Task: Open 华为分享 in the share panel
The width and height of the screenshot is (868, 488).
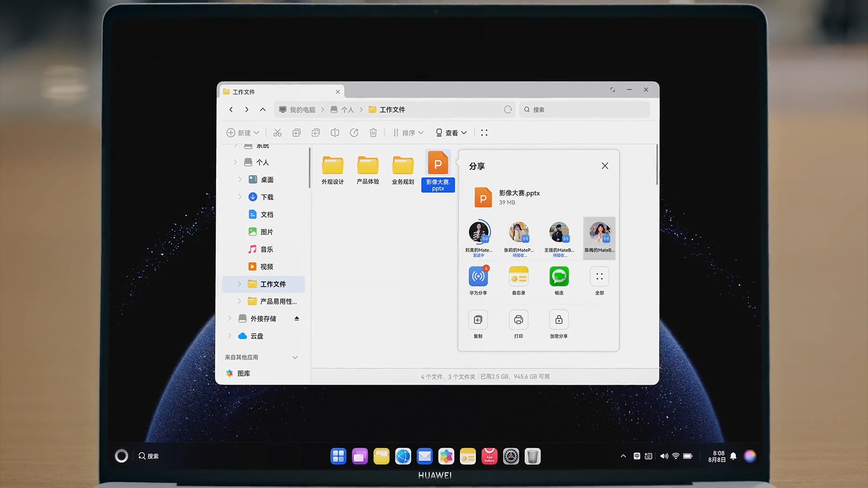Action: point(478,277)
